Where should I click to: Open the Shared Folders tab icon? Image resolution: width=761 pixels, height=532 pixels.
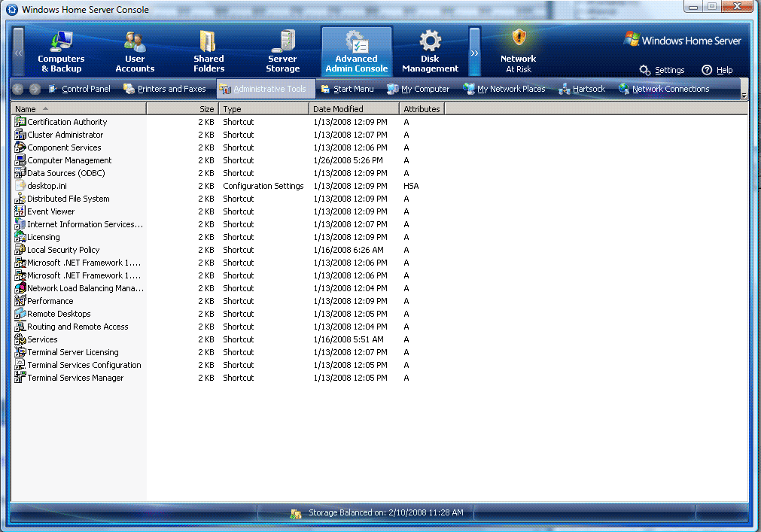[x=209, y=41]
